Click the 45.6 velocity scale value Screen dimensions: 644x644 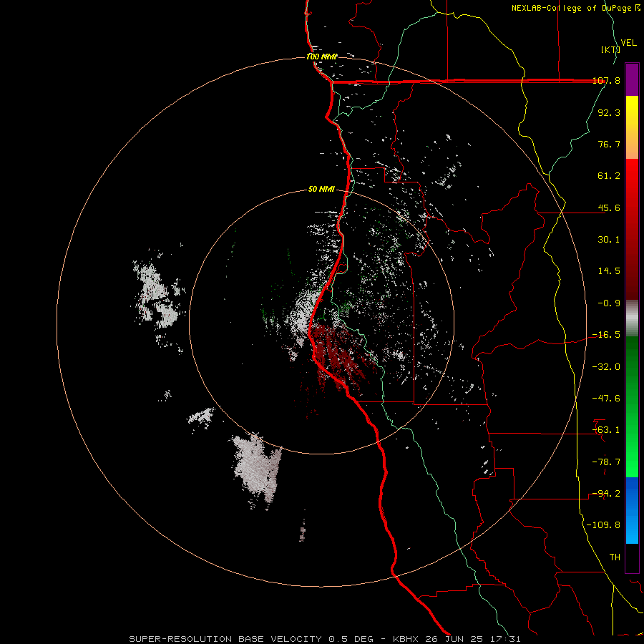tap(609, 208)
